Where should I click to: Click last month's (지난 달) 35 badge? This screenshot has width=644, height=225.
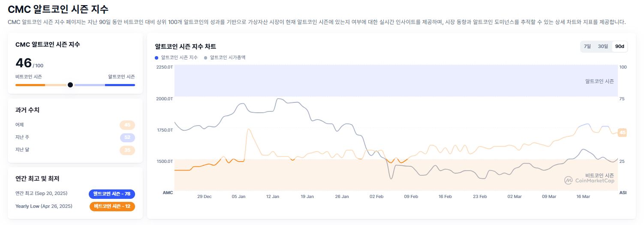click(x=127, y=150)
